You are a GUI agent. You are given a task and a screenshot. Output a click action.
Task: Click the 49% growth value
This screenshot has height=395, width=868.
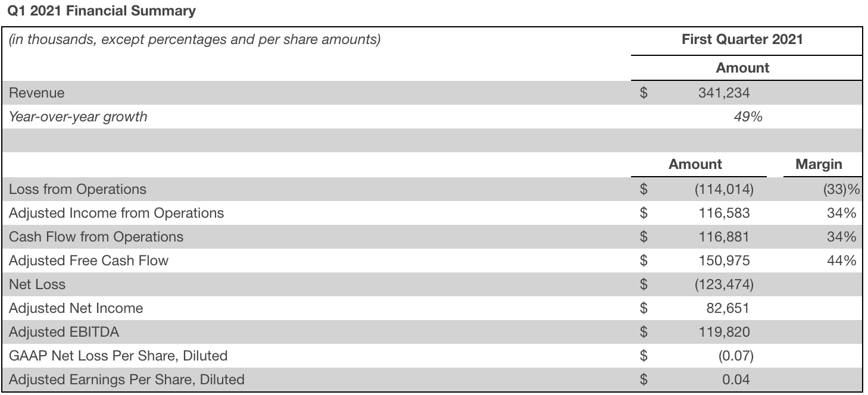[748, 117]
